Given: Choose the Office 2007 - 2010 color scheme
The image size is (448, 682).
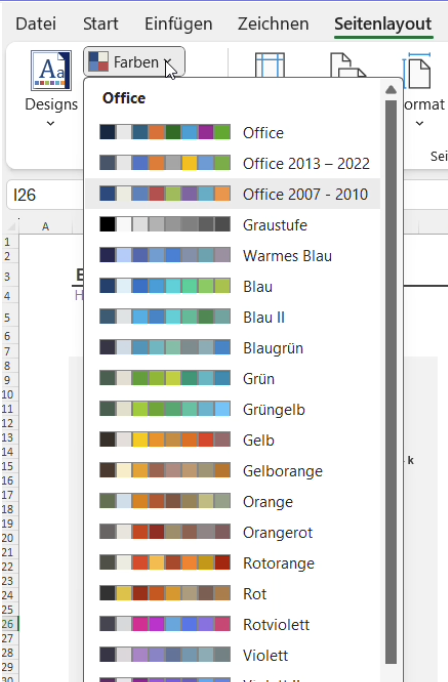Looking at the screenshot, I should (233, 194).
